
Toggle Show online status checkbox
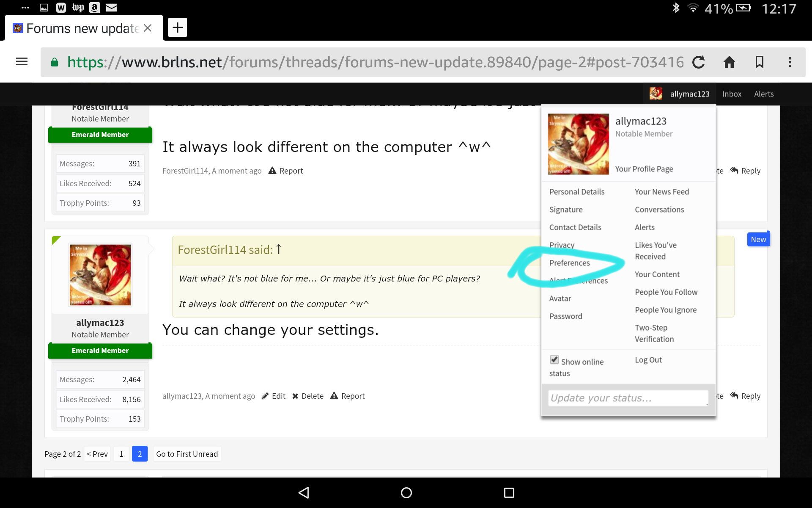[554, 360]
